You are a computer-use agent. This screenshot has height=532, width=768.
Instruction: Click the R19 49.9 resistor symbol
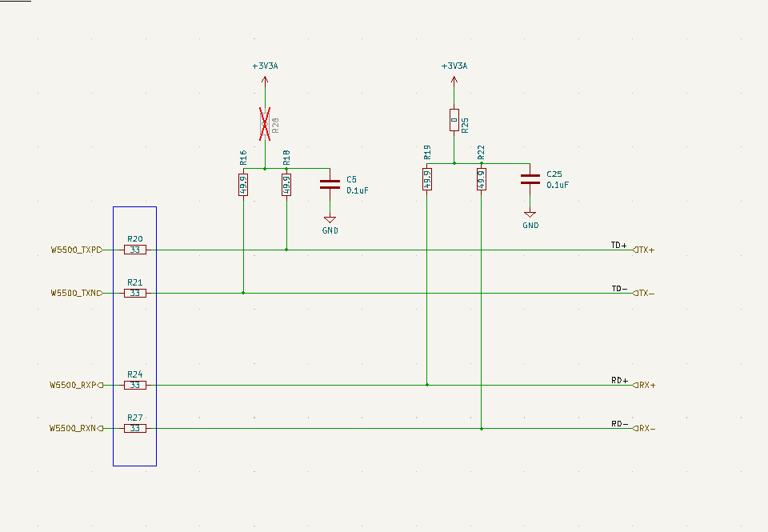coord(427,179)
